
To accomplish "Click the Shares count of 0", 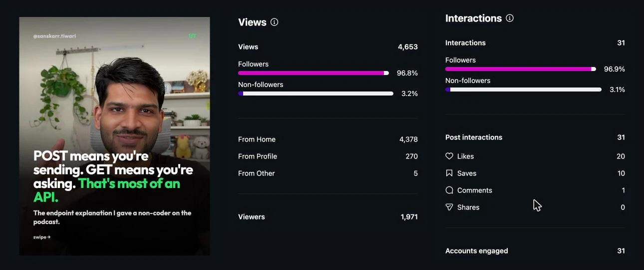I will point(623,207).
